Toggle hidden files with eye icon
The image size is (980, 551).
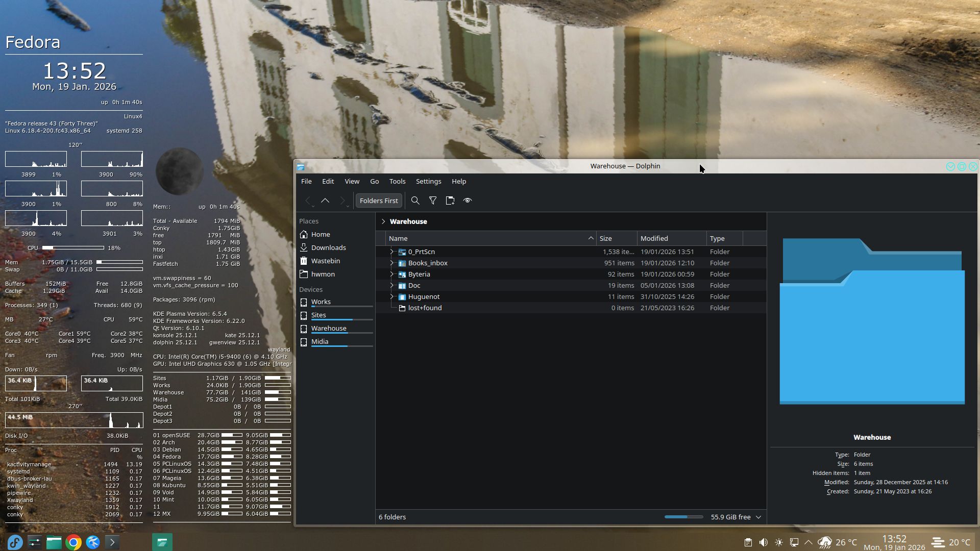click(468, 201)
